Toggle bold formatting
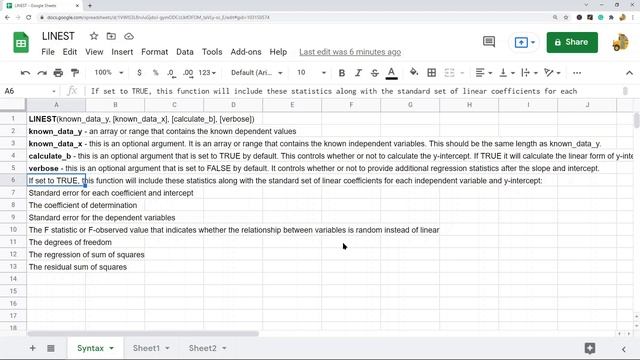The width and height of the screenshot is (640, 360). click(x=342, y=73)
